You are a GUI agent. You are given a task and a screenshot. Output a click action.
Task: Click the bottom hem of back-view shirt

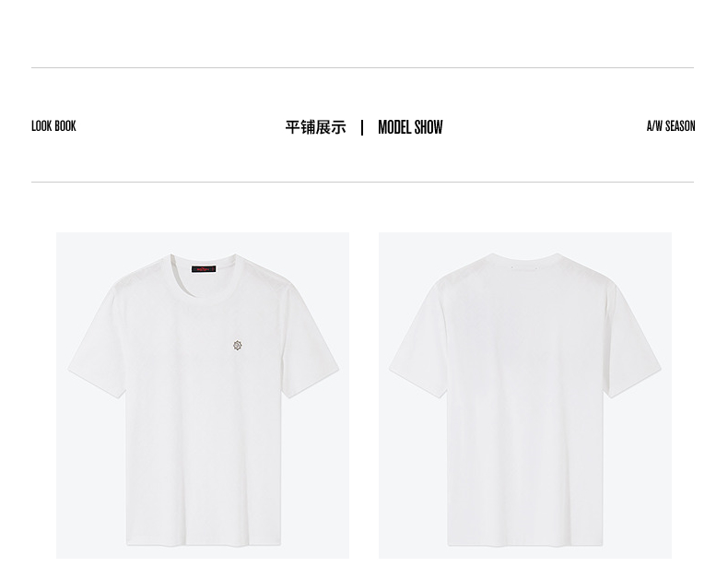[525, 542]
